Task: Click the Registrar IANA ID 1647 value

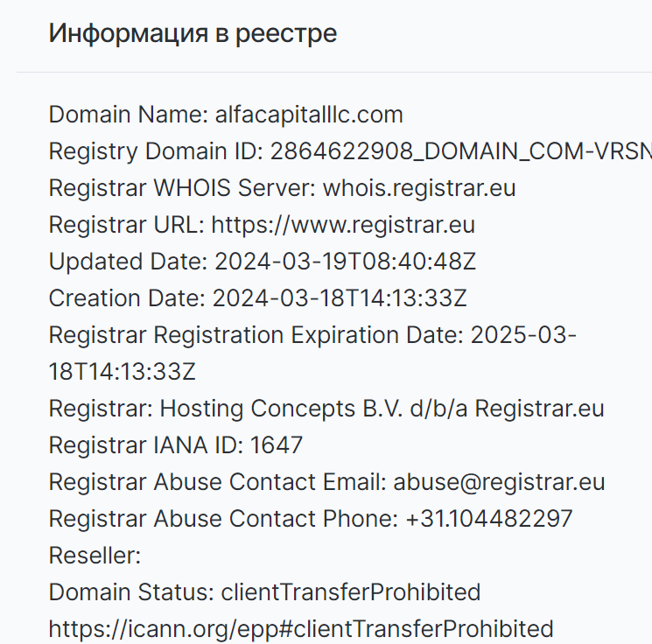Action: pos(276,445)
